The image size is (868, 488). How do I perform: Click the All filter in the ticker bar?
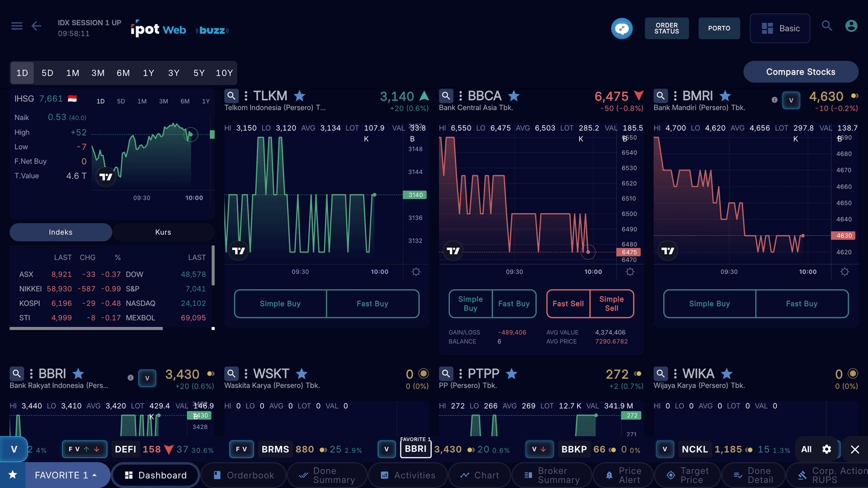point(807,449)
